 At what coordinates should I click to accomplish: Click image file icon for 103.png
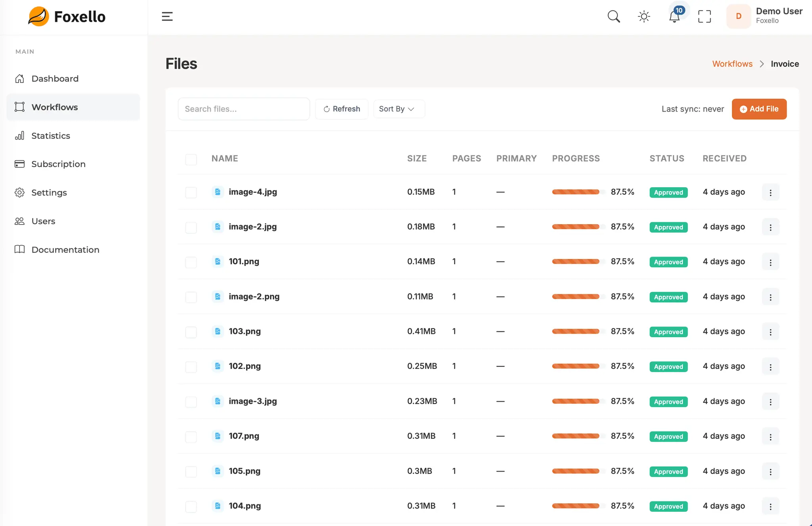coord(218,331)
